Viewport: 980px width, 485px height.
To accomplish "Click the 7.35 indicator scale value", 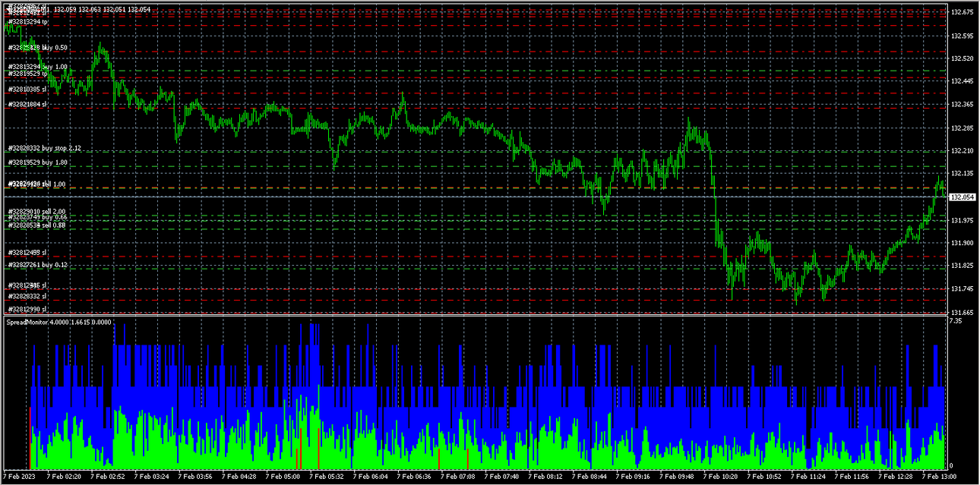I will [958, 322].
